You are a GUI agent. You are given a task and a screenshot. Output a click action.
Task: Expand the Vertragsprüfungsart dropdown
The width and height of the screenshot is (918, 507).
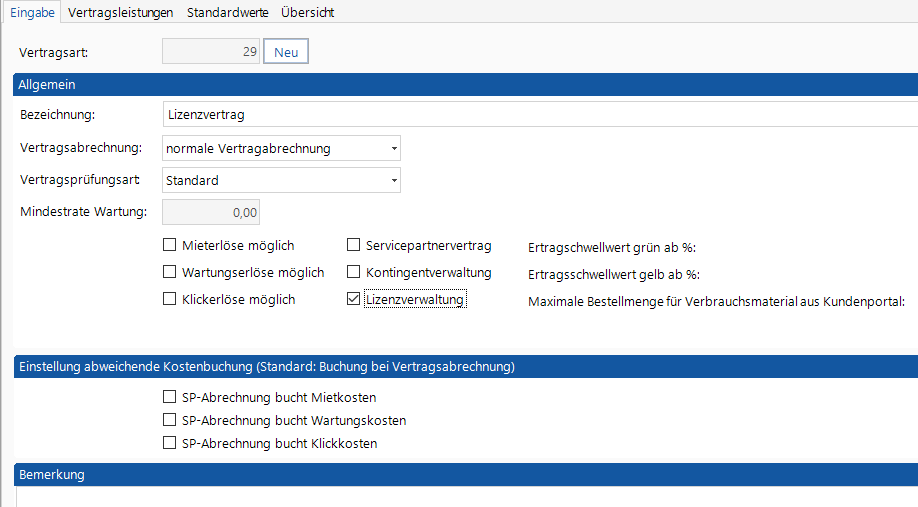click(281, 181)
